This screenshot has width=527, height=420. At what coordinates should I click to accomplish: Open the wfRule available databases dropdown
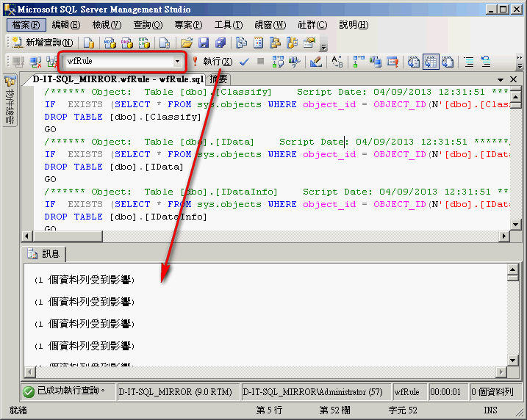tap(177, 62)
